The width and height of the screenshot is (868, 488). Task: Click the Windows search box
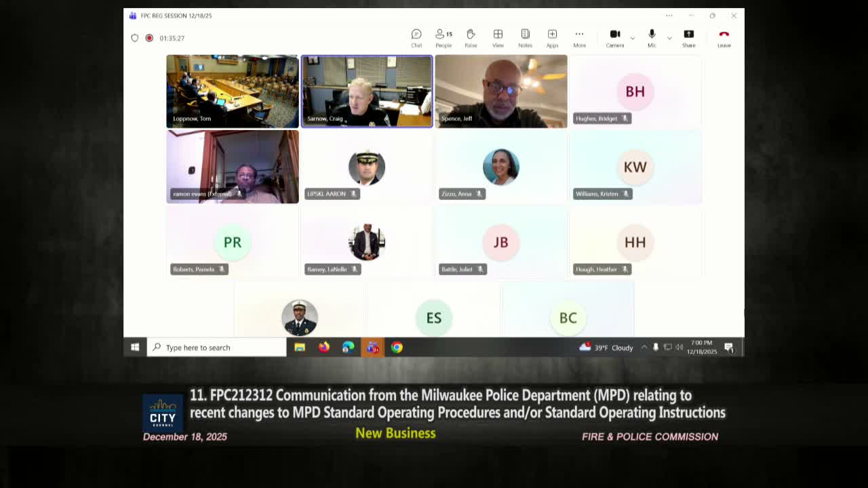217,348
